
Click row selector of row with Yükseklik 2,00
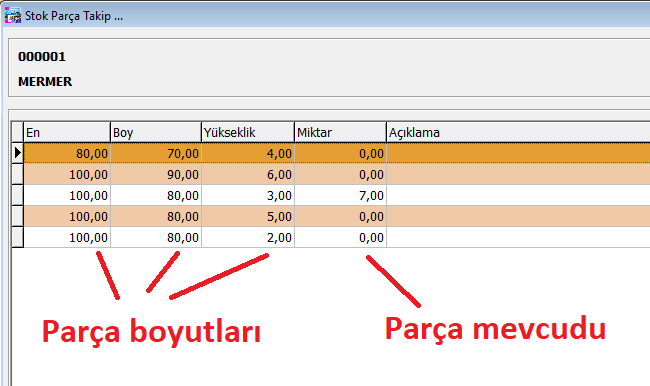coord(17,237)
